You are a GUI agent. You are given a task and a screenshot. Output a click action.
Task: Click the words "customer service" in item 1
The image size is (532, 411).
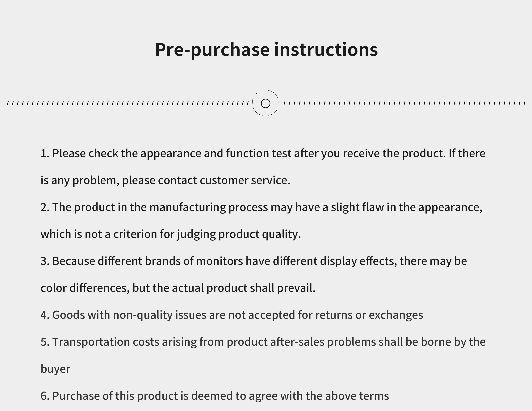tap(245, 181)
